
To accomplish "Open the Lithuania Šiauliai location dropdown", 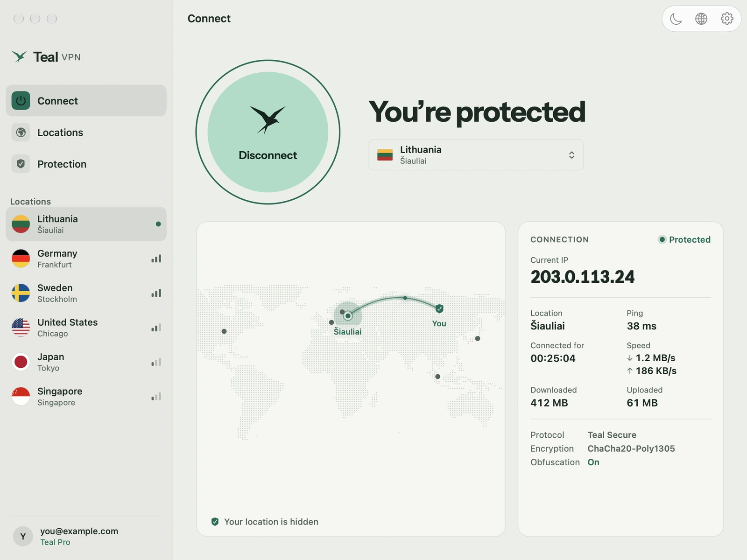I will click(476, 155).
